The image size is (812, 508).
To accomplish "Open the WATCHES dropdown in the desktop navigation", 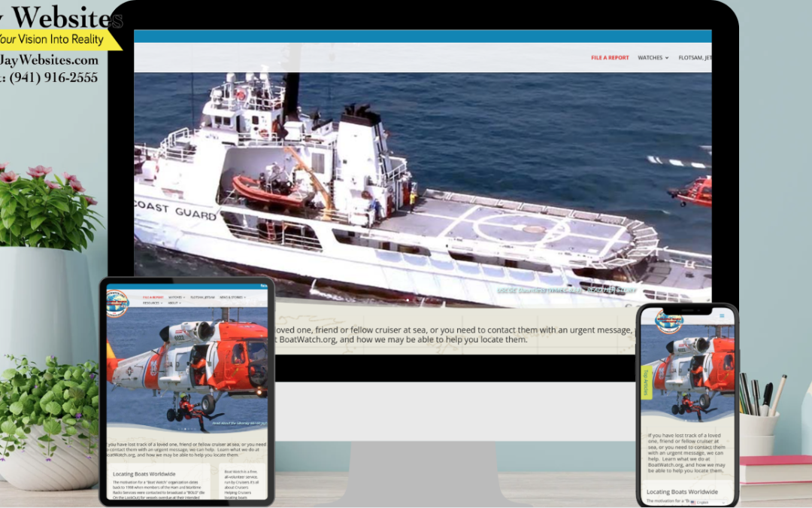I will tap(651, 56).
